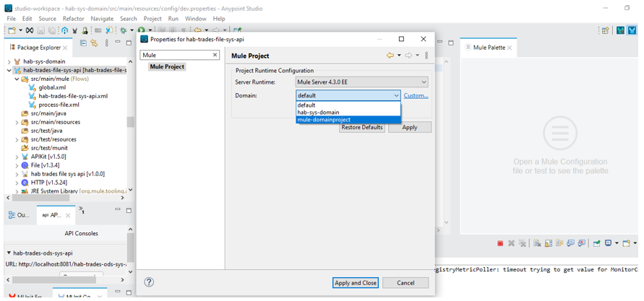Choose default in Domain list

point(348,105)
